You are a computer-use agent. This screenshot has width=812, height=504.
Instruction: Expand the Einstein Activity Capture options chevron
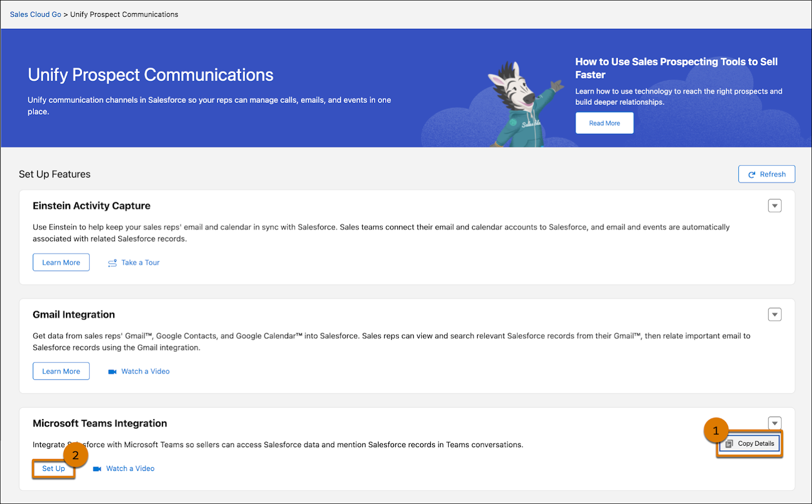(x=775, y=206)
